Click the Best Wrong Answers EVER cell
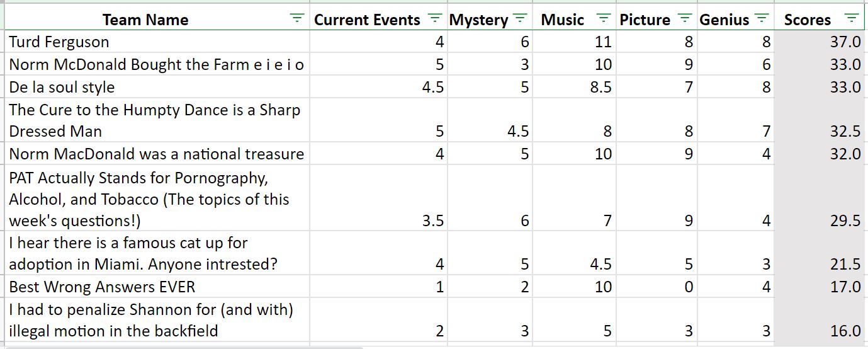This screenshot has width=868, height=349. click(x=157, y=287)
